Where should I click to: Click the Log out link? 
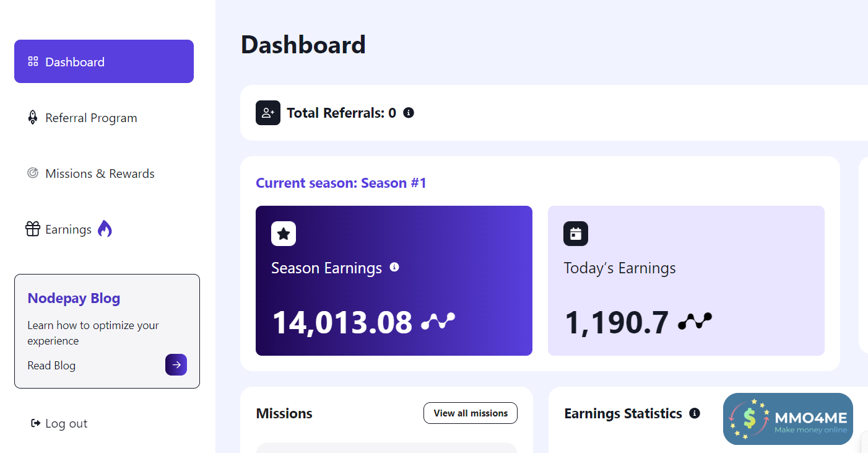(66, 424)
